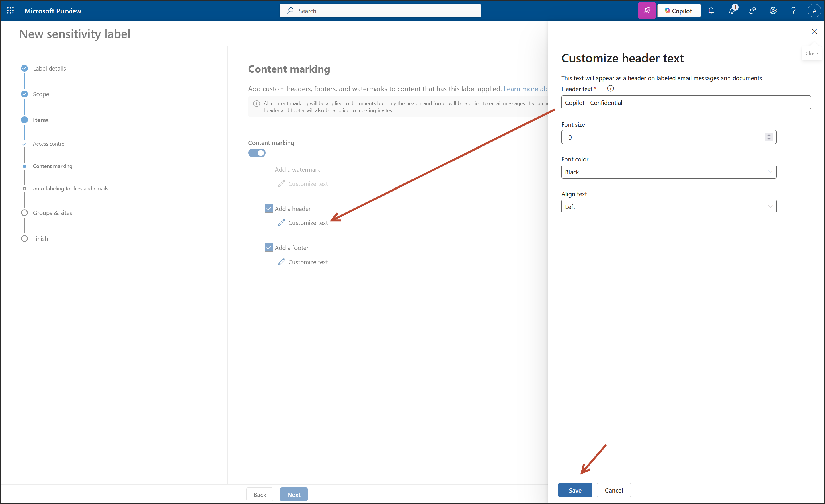Click the Header text input field
825x504 pixels.
point(686,103)
